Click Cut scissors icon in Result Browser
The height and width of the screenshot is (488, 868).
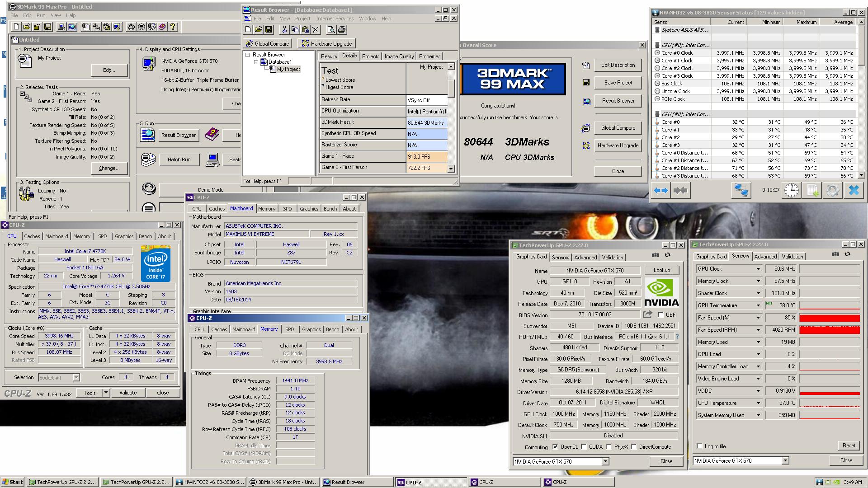click(284, 30)
